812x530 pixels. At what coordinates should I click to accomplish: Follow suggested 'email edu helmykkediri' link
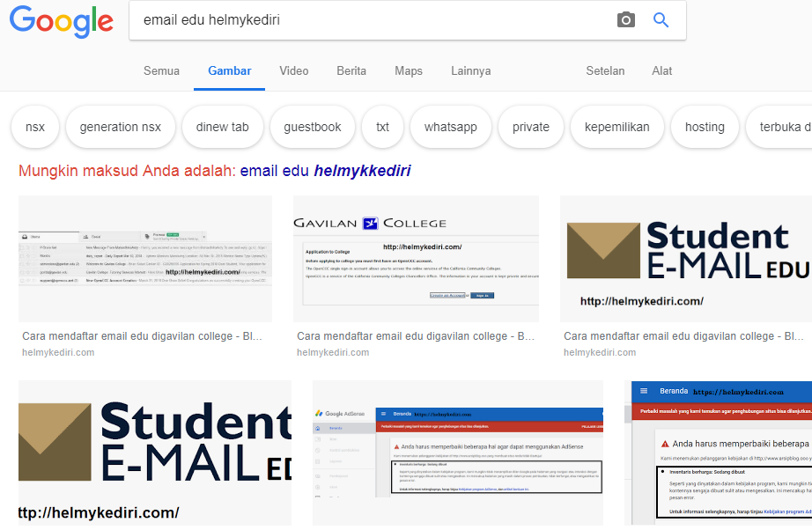click(x=325, y=171)
